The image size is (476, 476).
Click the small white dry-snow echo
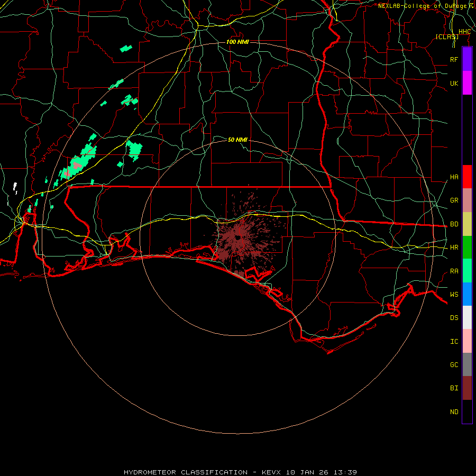[15, 187]
